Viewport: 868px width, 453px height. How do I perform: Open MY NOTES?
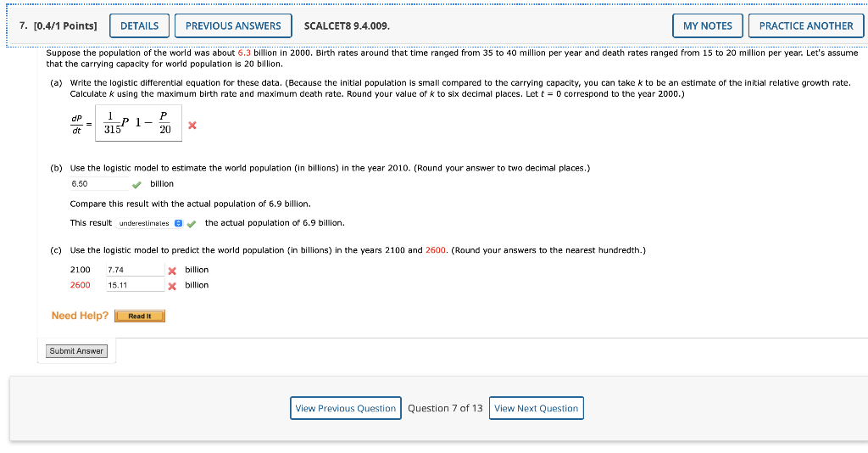[x=708, y=26]
